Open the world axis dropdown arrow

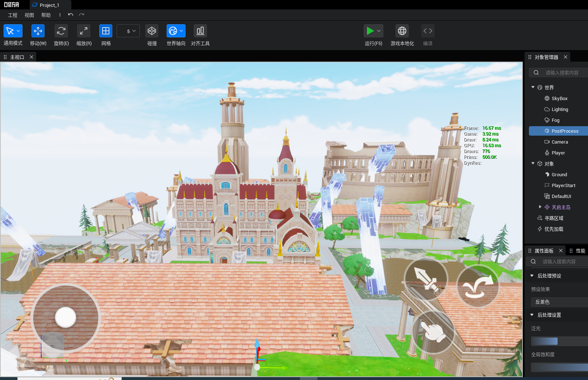182,31
